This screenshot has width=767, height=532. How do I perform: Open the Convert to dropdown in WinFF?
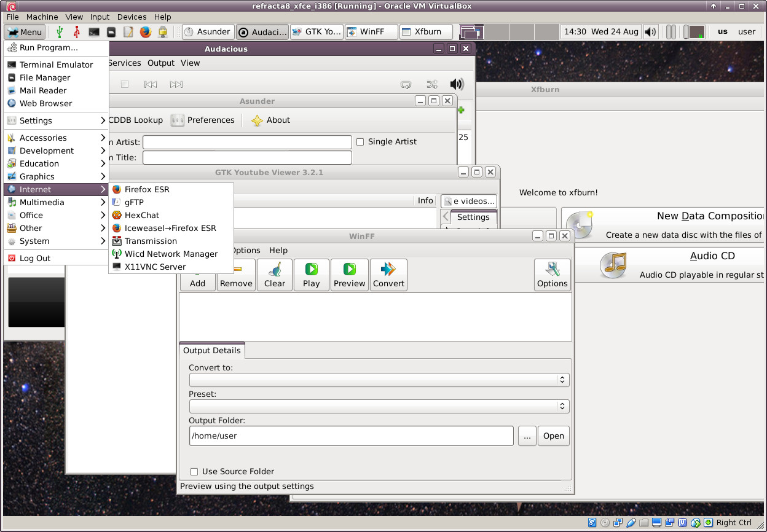tap(379, 380)
